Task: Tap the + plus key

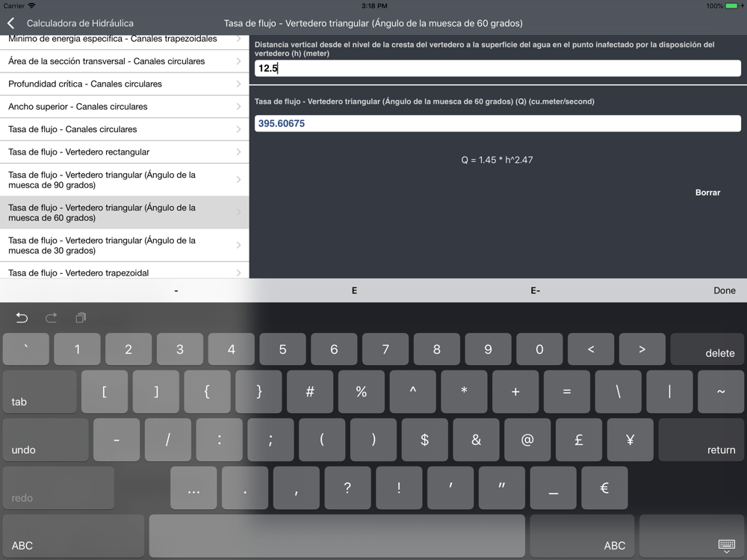Action: [x=515, y=391]
